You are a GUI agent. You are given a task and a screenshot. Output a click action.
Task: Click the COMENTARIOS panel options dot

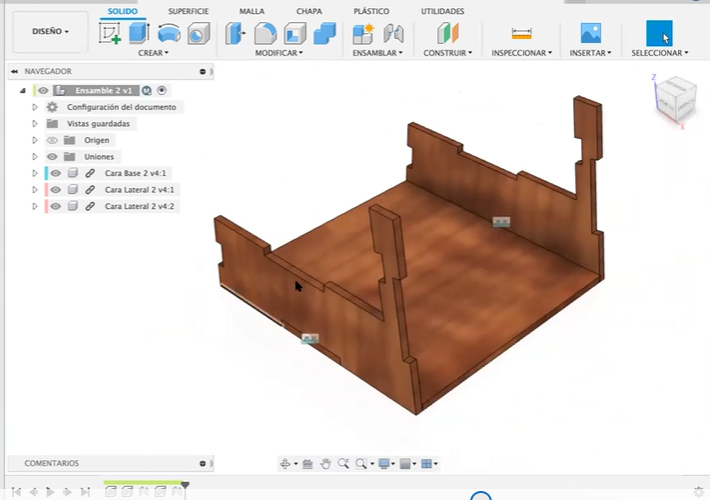click(202, 463)
